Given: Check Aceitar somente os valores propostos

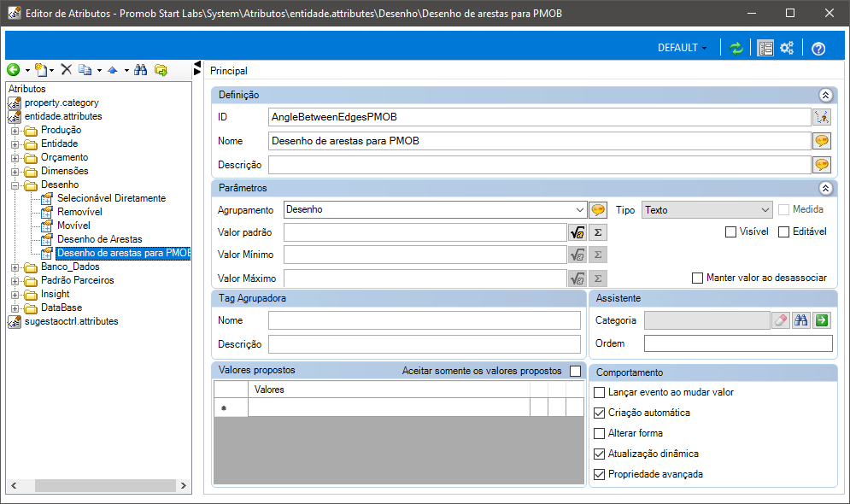Looking at the screenshot, I should pos(575,371).
